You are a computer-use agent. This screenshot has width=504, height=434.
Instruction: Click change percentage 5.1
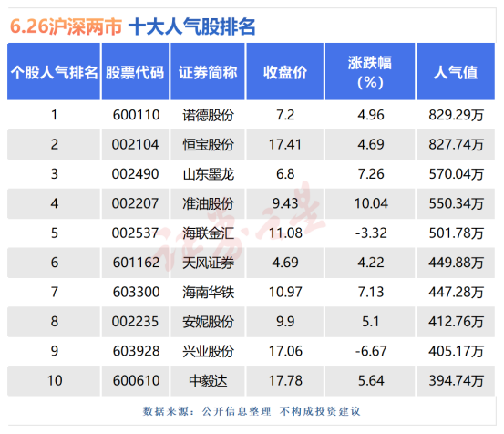[x=371, y=322]
